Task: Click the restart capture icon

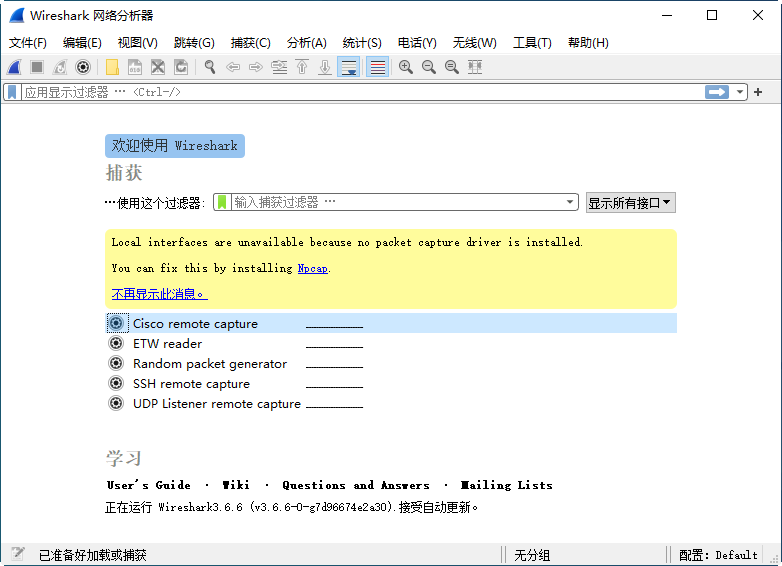Action: [60, 67]
